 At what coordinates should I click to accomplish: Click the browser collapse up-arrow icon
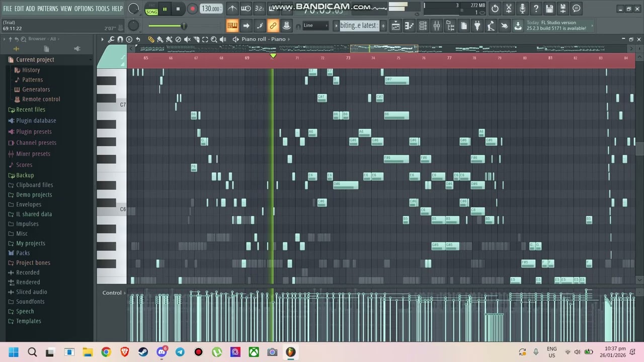coord(11,39)
